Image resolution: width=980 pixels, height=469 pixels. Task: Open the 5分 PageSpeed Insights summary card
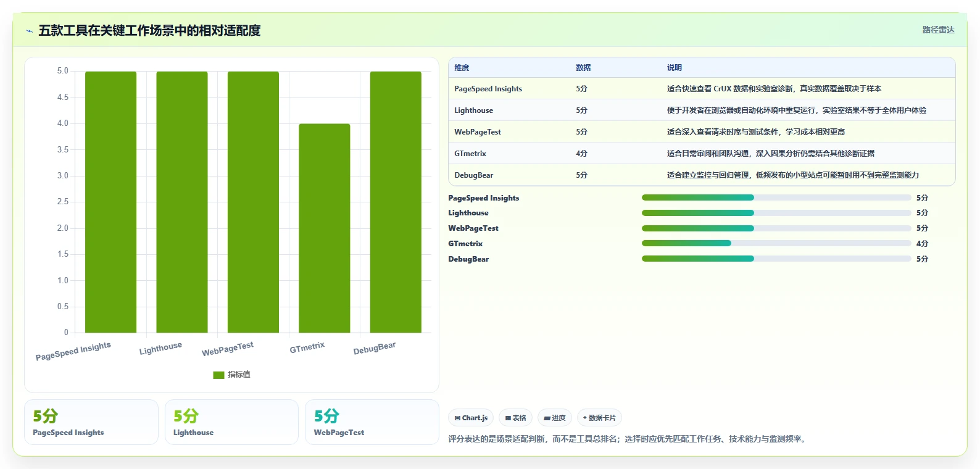[91, 422]
